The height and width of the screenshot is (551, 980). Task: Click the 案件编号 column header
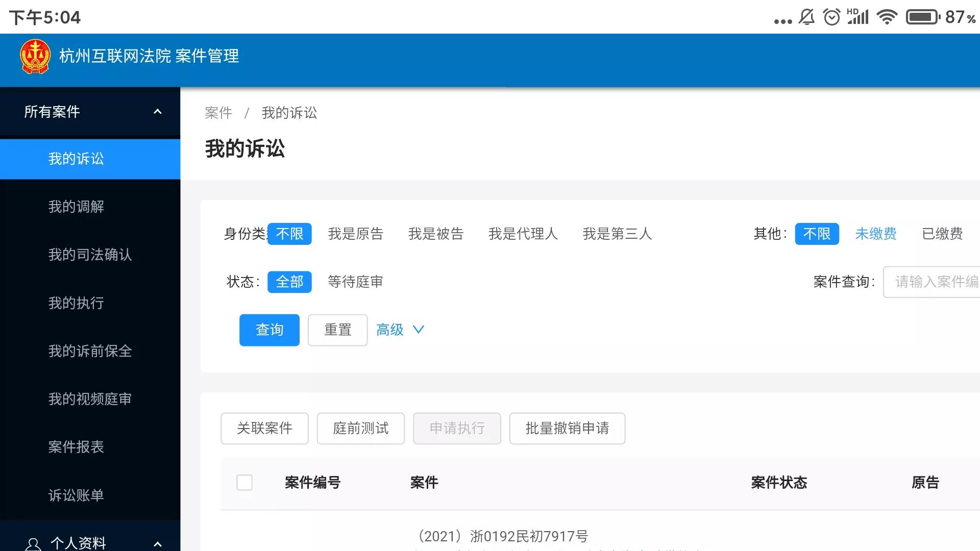313,483
